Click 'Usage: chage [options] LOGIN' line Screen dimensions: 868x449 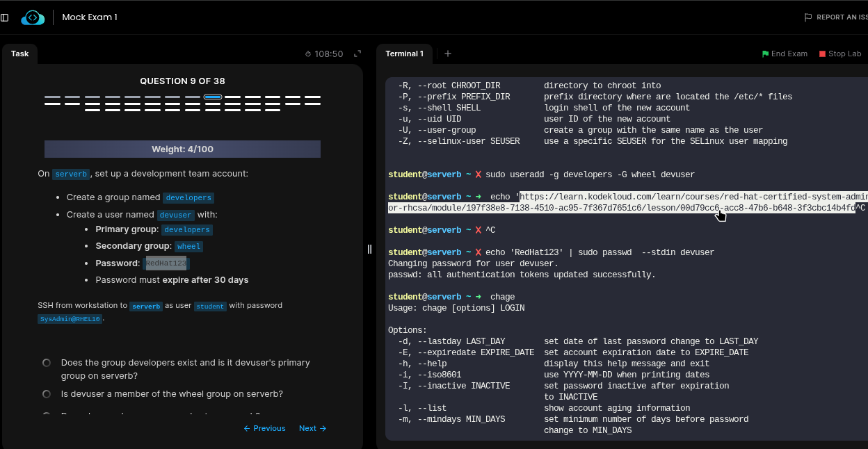[x=456, y=308]
